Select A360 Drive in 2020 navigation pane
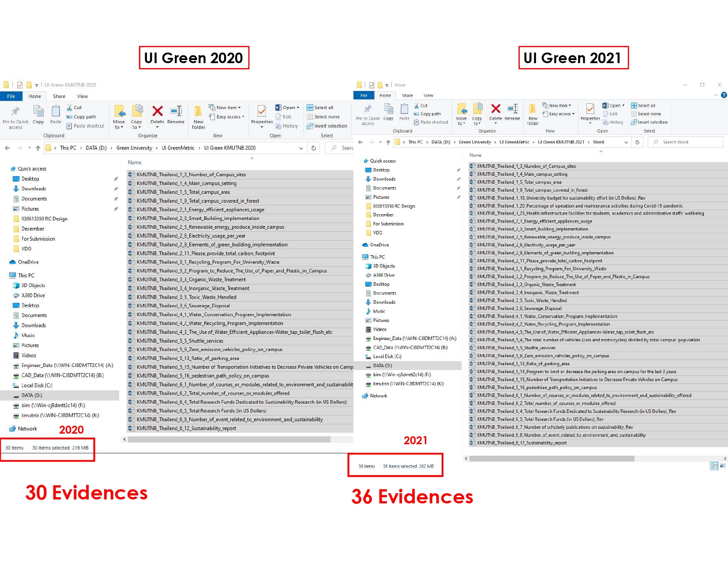The image size is (728, 563). [x=33, y=295]
